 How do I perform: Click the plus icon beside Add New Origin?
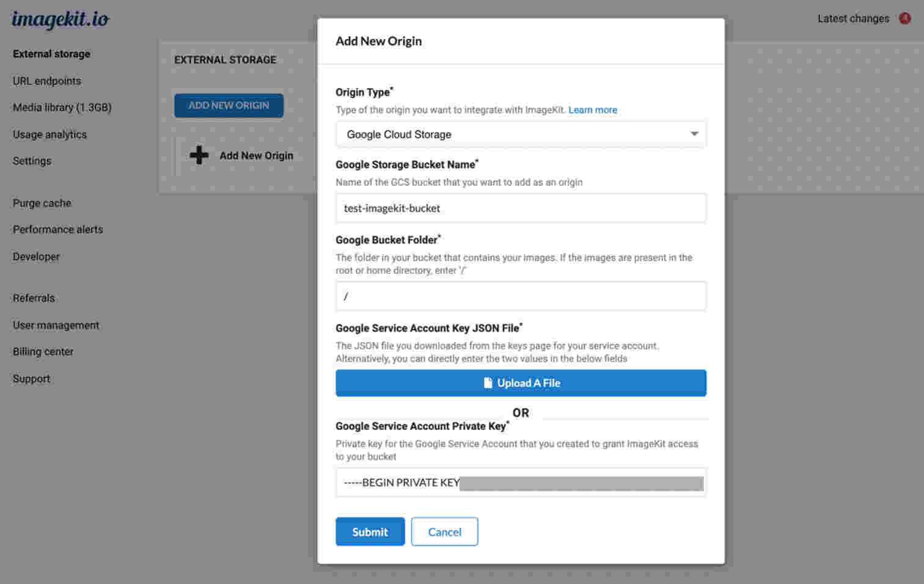(x=198, y=156)
